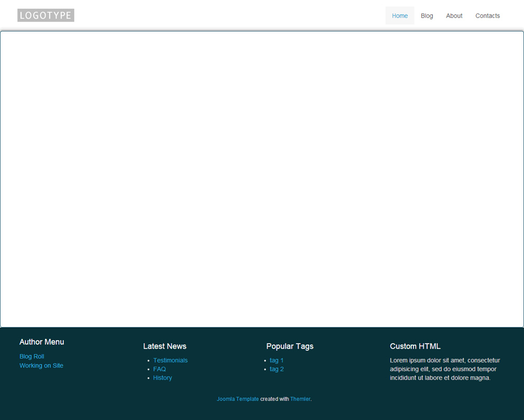Click the Lorem ipsum paragraph text
Image resolution: width=524 pixels, height=420 pixels.
point(445,369)
